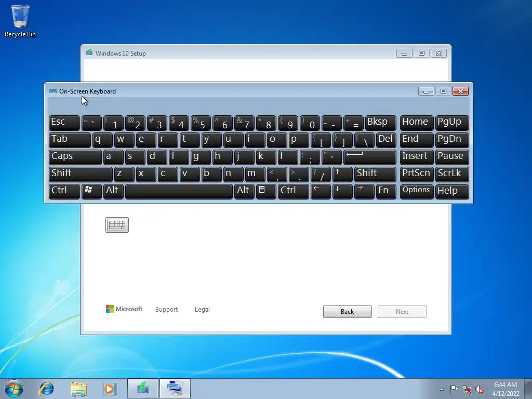The width and height of the screenshot is (532, 399).
Task: Click the backslash key
Action: pos(364,140)
